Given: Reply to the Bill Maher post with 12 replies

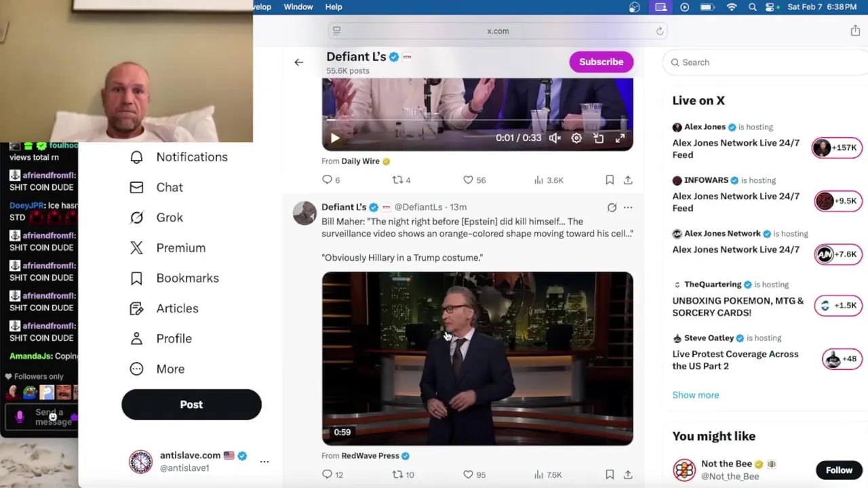Looking at the screenshot, I should (x=332, y=474).
